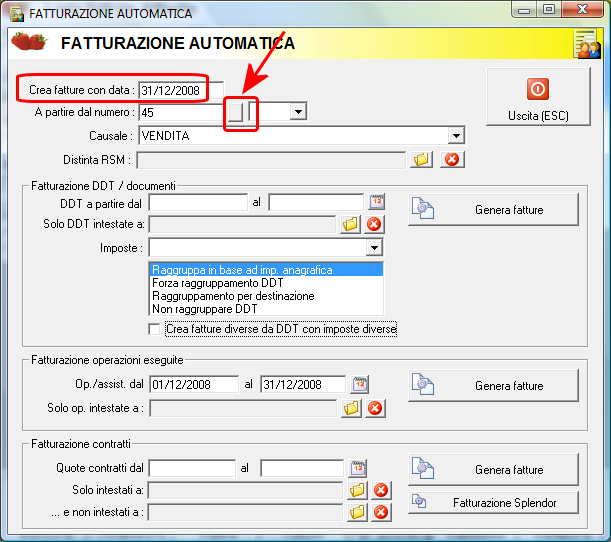This screenshot has width=611, height=542.
Task: Click Genera fatture in operazioni eseguite section
Action: pos(493,385)
